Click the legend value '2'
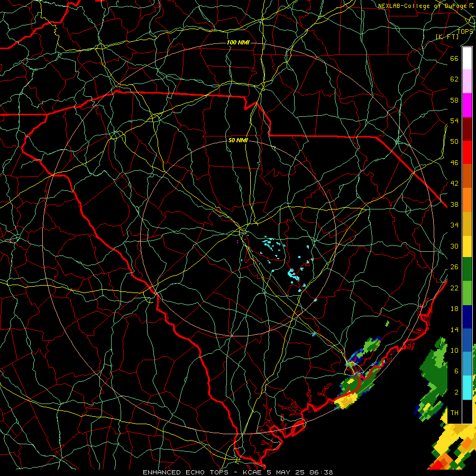Screen dimensions: 476x476 456,392
